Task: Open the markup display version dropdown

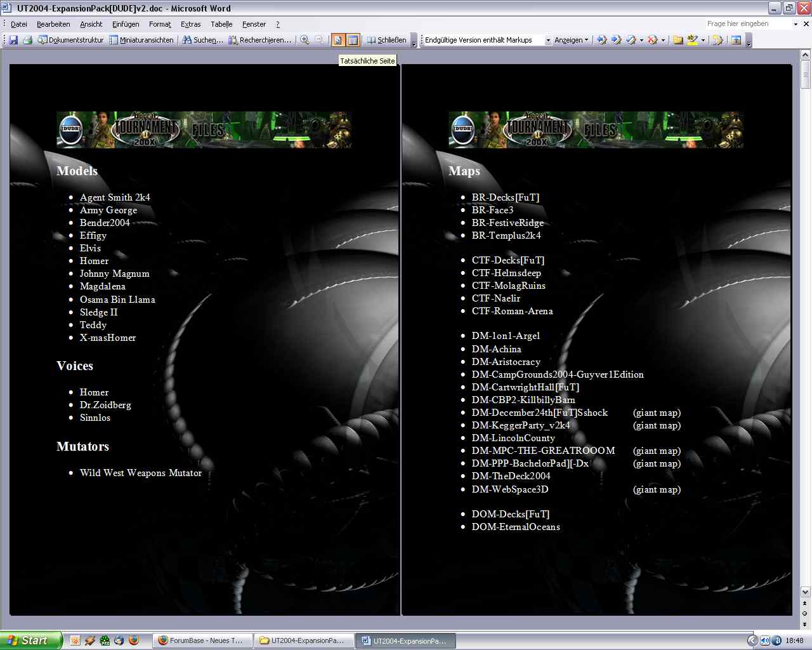Action: (548, 40)
